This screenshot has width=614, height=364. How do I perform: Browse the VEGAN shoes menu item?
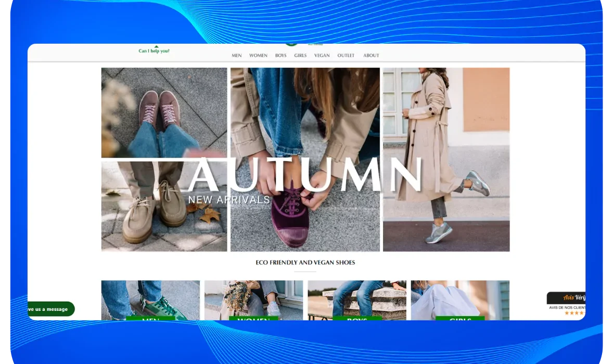(x=322, y=56)
